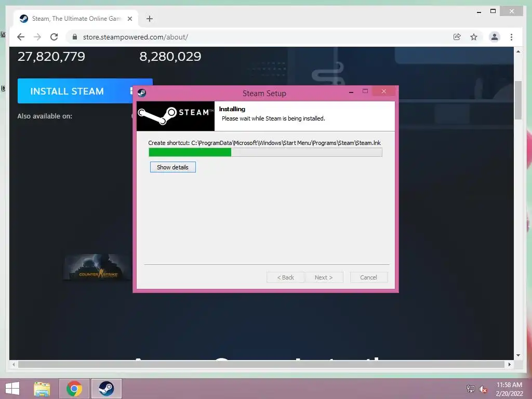This screenshot has height=399, width=532.
Task: Click the 8,280,029 playing count
Action: [x=170, y=56]
